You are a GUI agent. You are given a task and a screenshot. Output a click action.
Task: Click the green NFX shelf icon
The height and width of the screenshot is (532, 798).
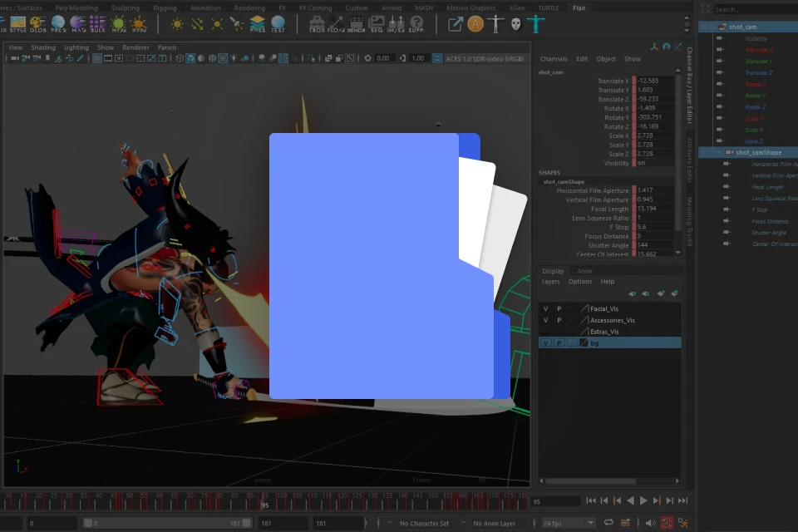point(118,24)
